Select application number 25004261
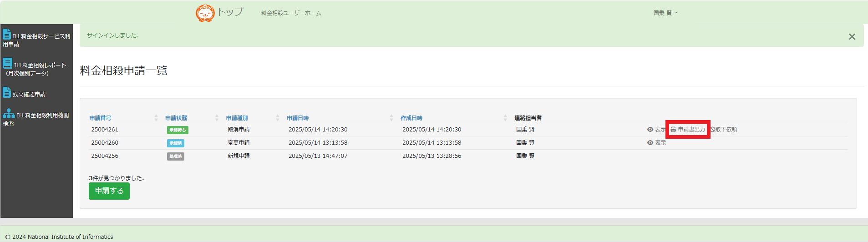Viewport: 868px width, 242px height. [x=105, y=130]
